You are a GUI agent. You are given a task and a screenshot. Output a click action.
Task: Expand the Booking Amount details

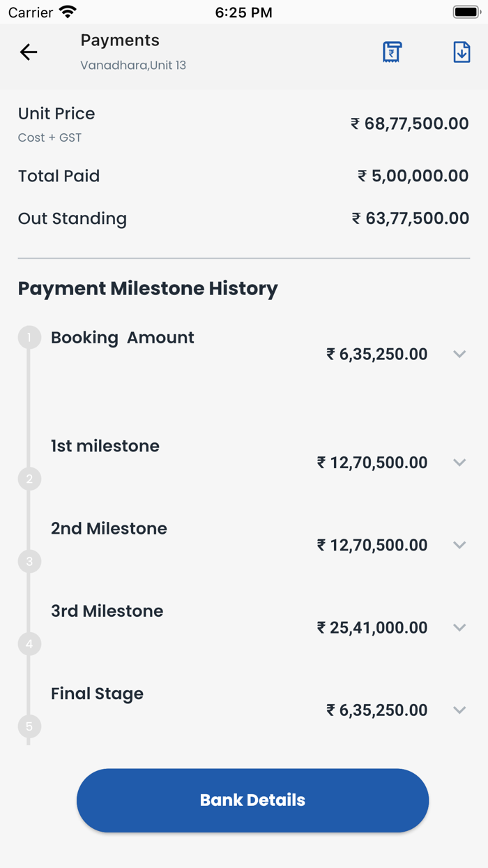click(x=459, y=354)
